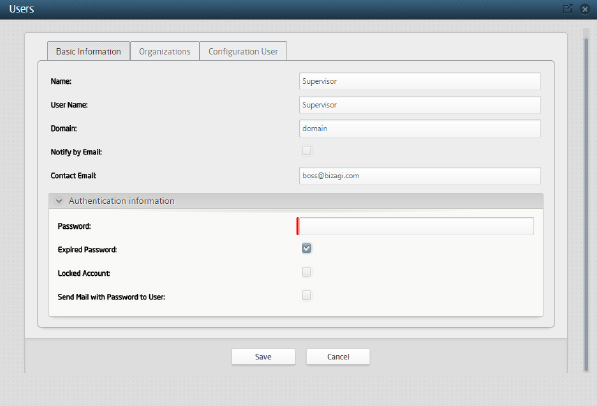Select the User Name input box

[x=420, y=105]
